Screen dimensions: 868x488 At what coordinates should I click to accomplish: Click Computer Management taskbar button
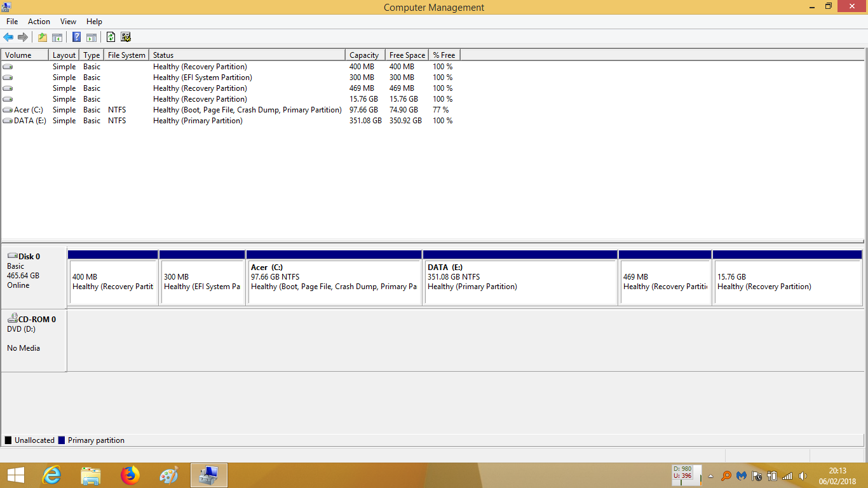208,475
